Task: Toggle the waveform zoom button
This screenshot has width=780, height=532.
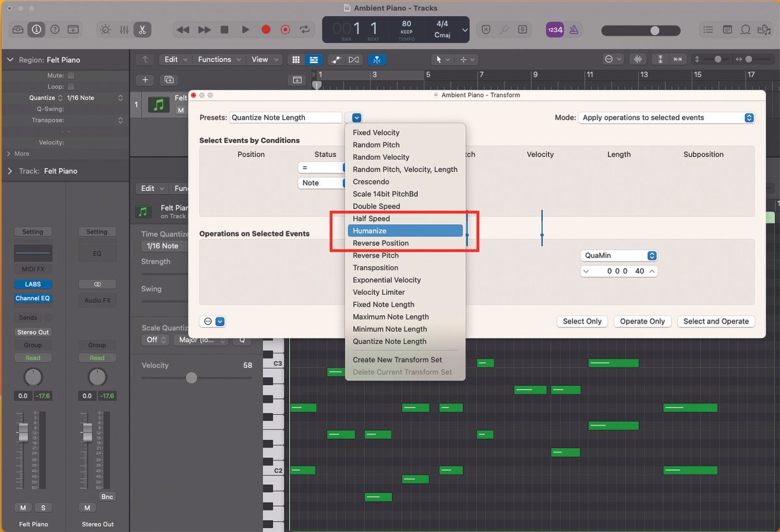Action: tap(638, 59)
